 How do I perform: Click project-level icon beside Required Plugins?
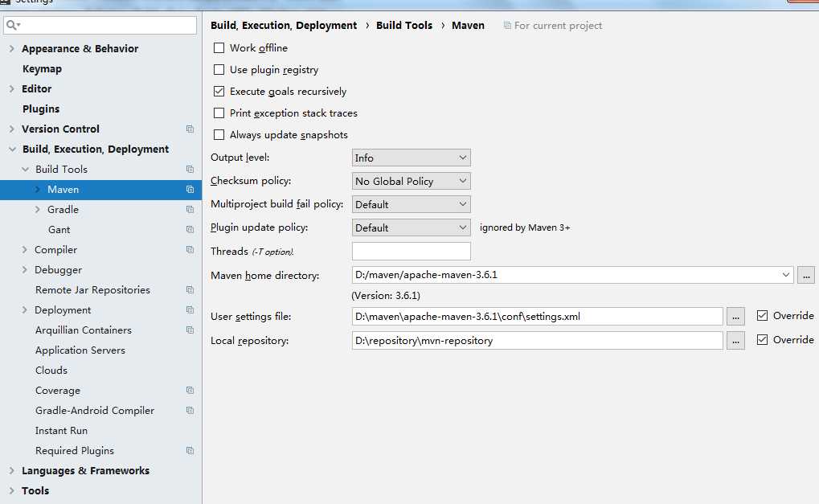coord(190,451)
